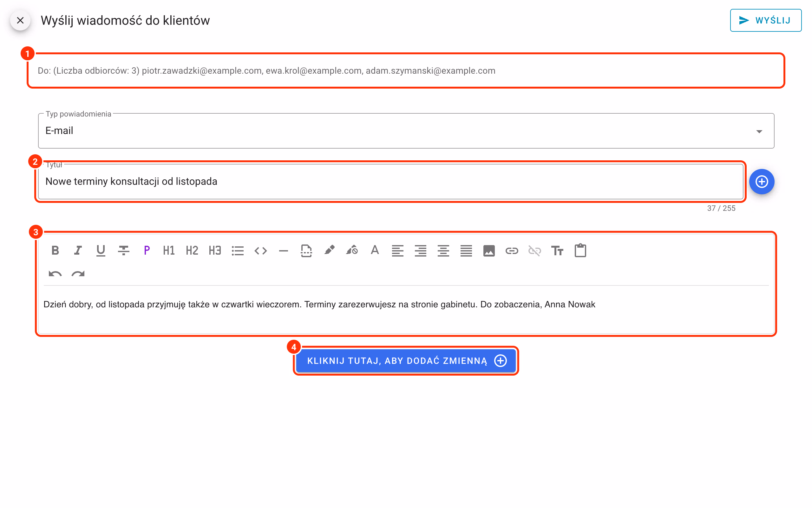
Task: Open the Typ powiadomienia dropdown
Action: [406, 131]
